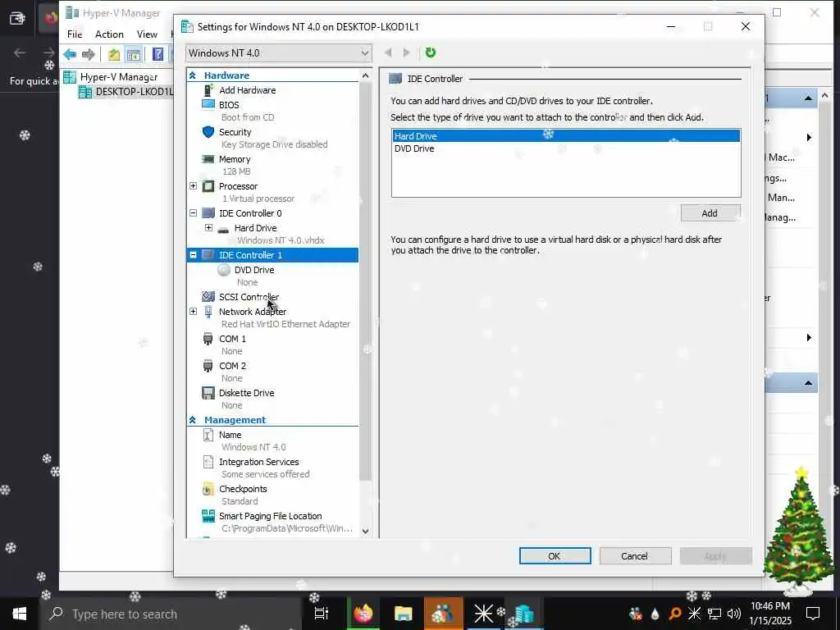Open Smart Paging File Location setting
The image size is (840, 630).
(x=270, y=516)
